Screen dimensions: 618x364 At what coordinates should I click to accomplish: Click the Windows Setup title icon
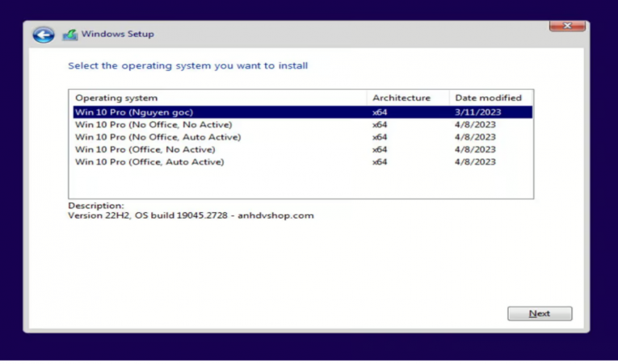tap(70, 35)
